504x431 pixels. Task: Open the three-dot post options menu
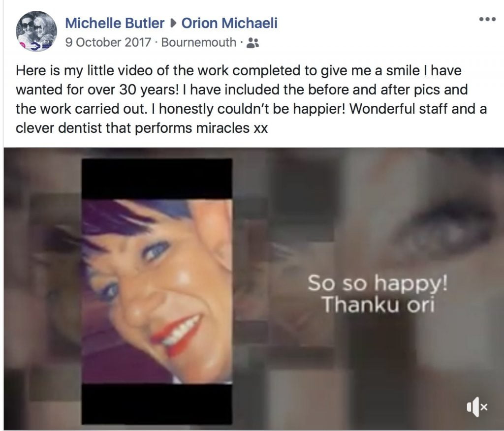click(x=487, y=20)
